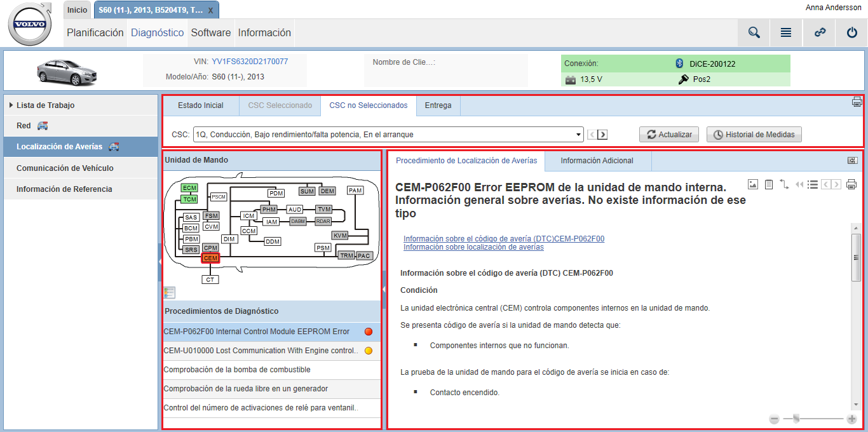Click the Historial de Medidas button
The height and width of the screenshot is (432, 868).
(x=754, y=135)
